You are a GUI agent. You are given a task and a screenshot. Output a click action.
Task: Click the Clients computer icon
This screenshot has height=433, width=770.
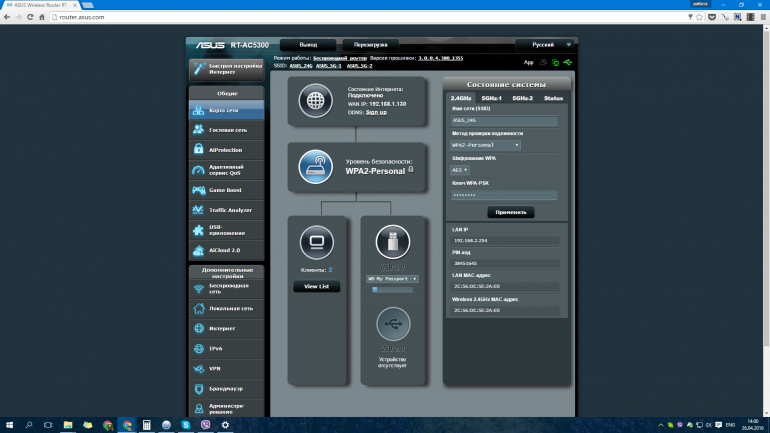click(x=317, y=243)
